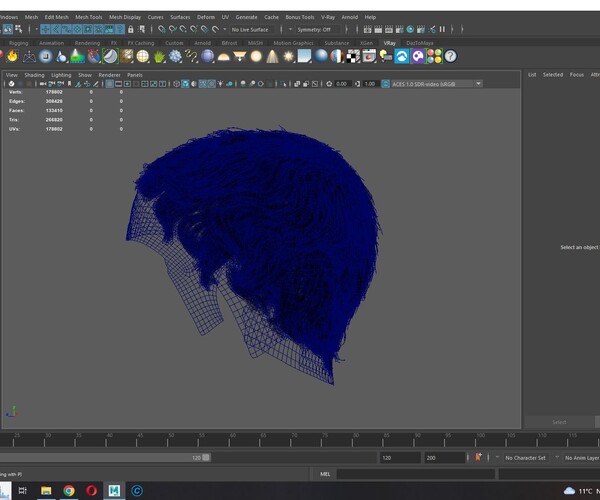The height and width of the screenshot is (500, 600).
Task: Click the viewport gamma value 1.00 field
Action: tap(370, 84)
